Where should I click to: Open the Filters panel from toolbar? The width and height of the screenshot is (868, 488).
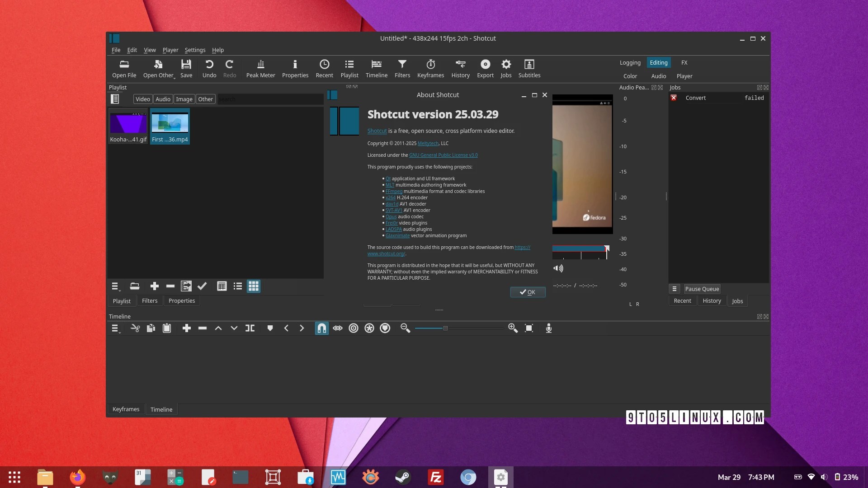coord(402,69)
